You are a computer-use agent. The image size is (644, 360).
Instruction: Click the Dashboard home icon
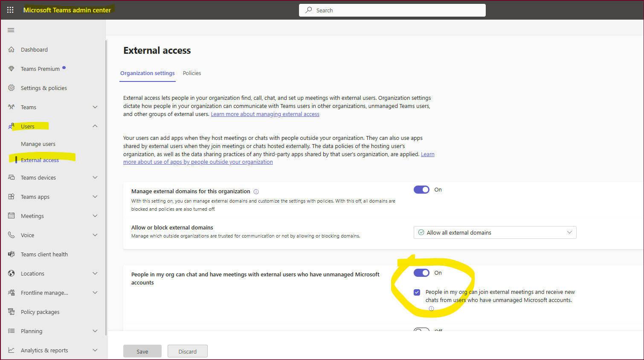pos(12,49)
